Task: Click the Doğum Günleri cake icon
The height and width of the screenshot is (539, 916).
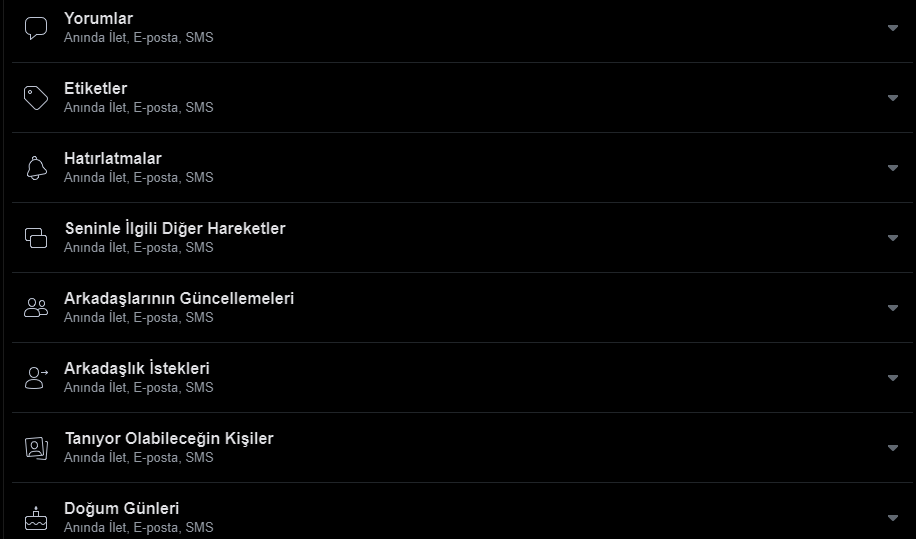Action: tap(36, 518)
